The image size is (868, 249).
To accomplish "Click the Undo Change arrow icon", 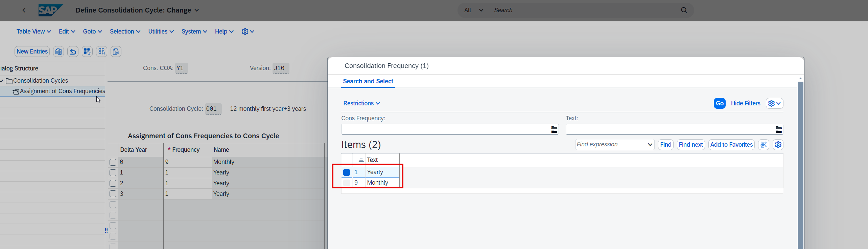I will pos(73,51).
